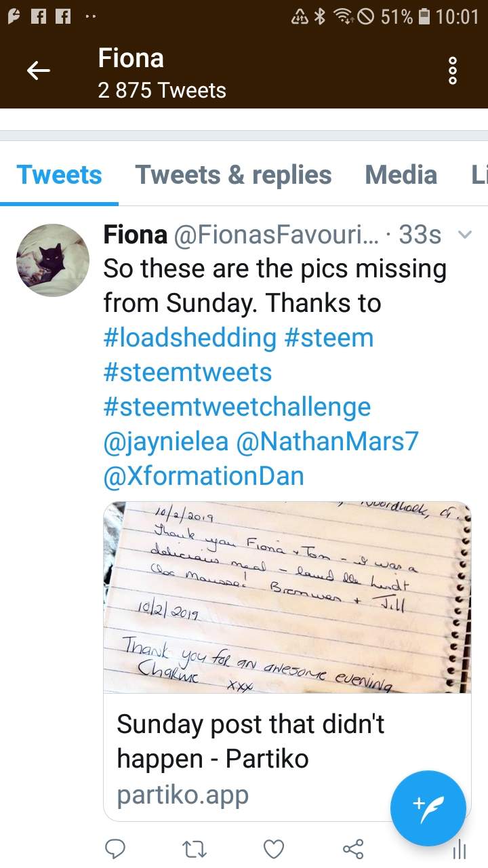Image resolution: width=488 pixels, height=868 pixels.
Task: Open the #steemtweetchallenge hashtag
Action: [237, 408]
